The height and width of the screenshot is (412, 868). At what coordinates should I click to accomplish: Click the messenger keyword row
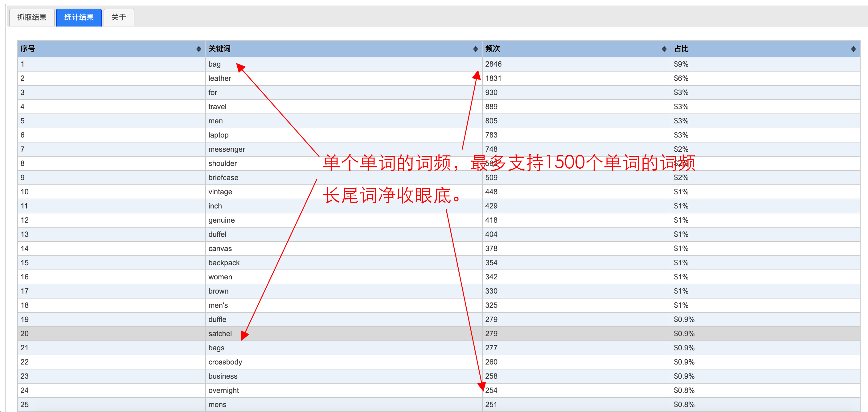(x=227, y=149)
